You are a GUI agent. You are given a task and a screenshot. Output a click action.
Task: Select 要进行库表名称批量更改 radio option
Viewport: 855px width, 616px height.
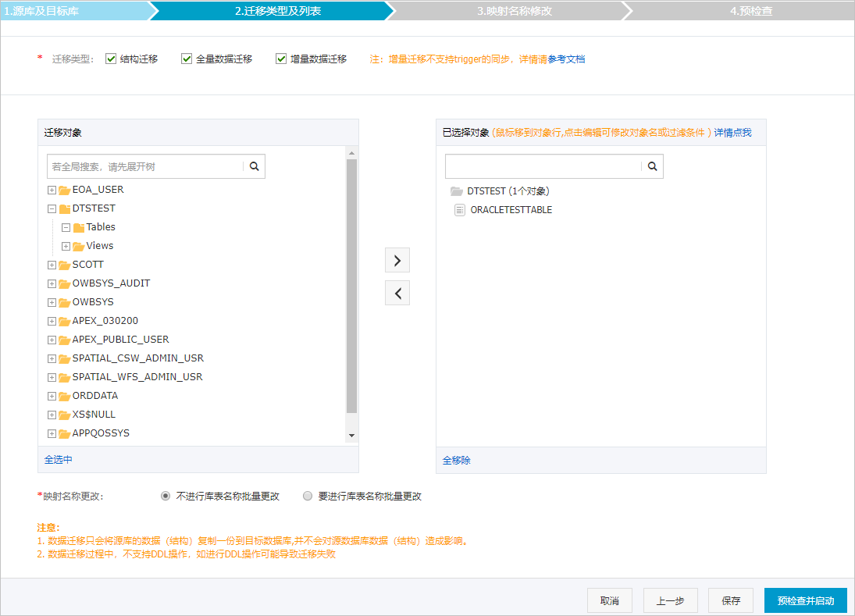coord(308,496)
